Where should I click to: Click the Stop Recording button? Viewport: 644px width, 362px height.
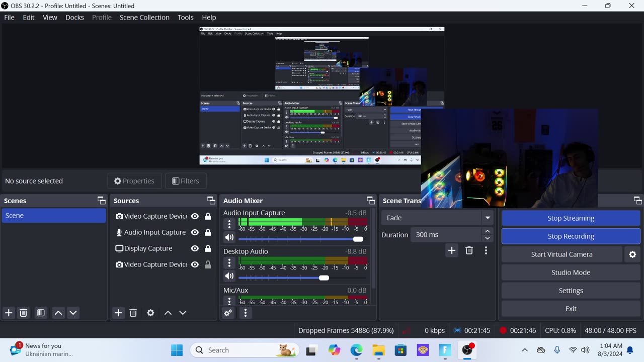click(571, 236)
